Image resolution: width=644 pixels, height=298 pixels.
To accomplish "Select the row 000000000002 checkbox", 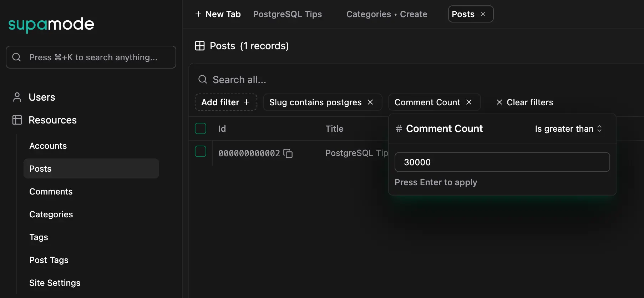I will (x=201, y=151).
